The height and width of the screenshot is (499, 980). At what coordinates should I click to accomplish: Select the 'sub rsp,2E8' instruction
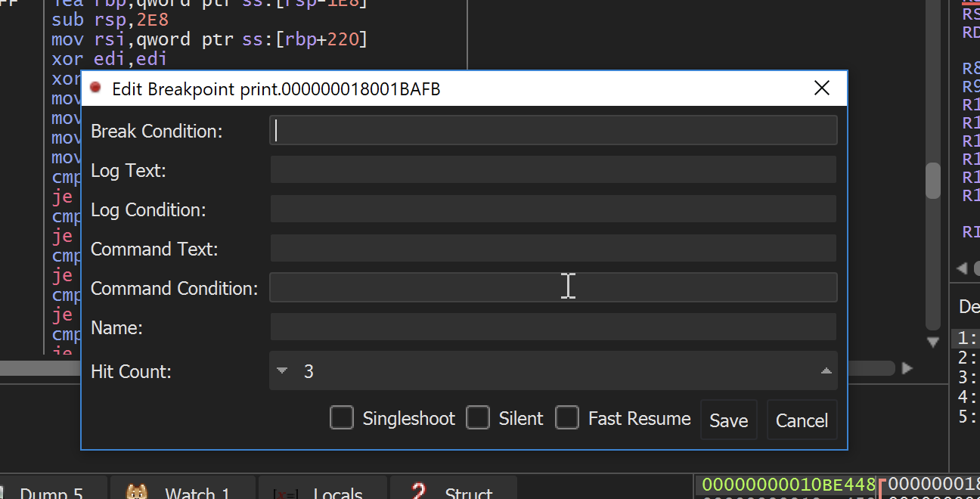(x=110, y=20)
